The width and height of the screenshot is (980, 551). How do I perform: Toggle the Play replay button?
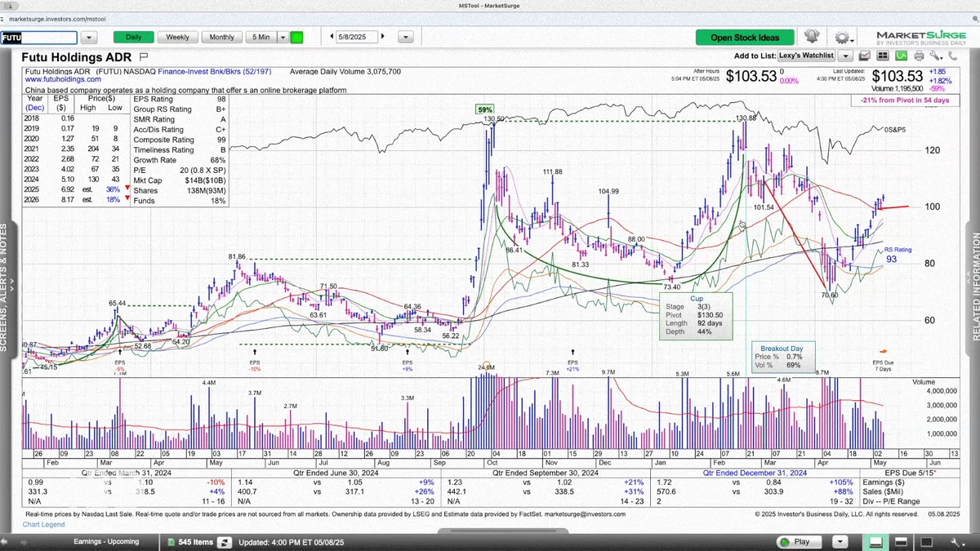[795, 541]
